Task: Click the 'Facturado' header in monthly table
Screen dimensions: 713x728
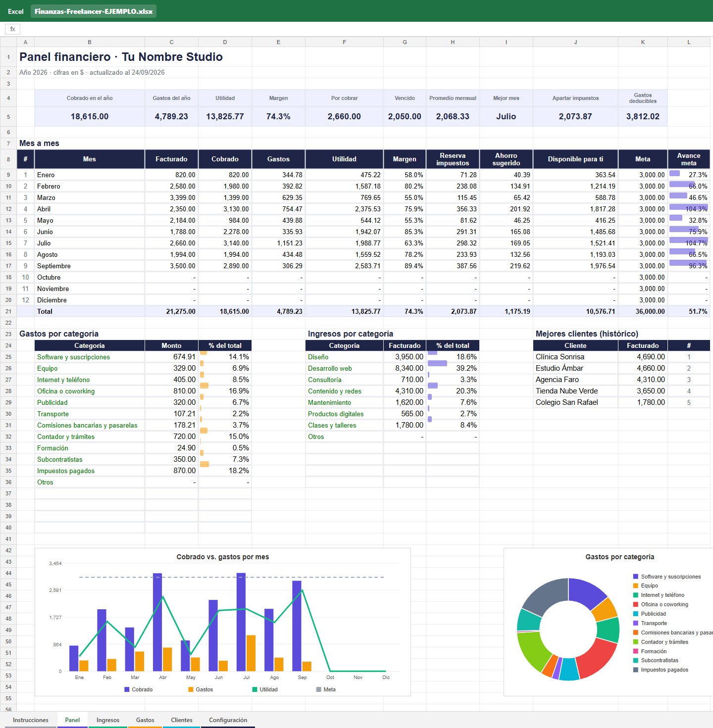Action: 171,159
